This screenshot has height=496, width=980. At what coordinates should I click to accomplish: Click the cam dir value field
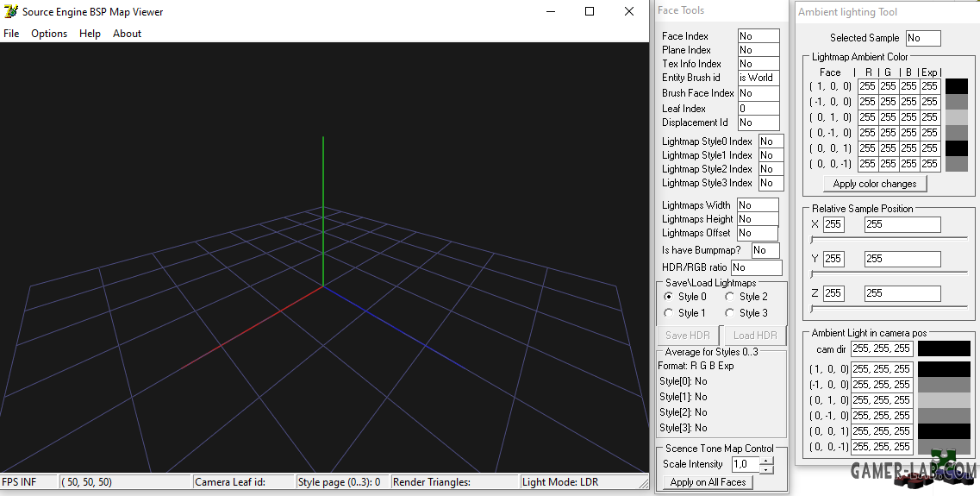point(882,349)
